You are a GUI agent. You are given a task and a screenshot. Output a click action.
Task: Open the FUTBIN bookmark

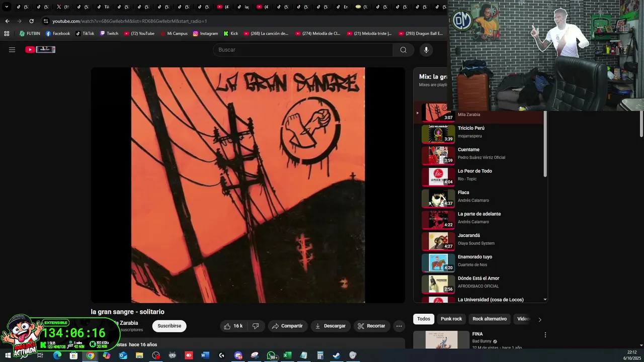[x=29, y=34]
